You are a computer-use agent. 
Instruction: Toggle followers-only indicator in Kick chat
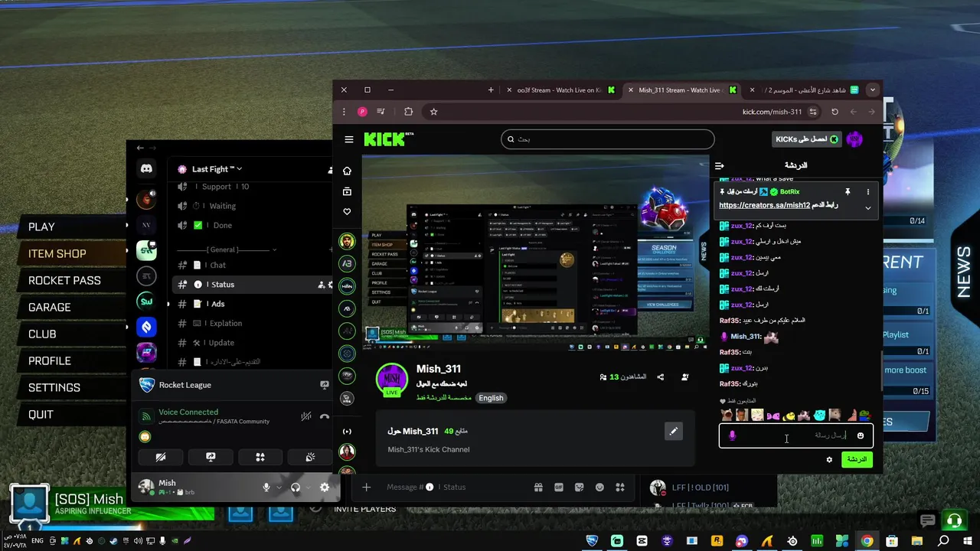coord(738,401)
